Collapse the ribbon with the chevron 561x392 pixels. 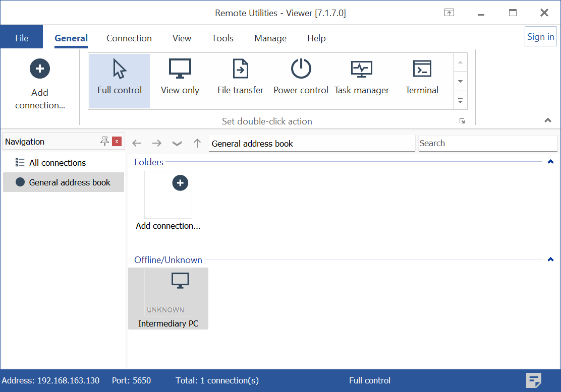click(x=548, y=120)
